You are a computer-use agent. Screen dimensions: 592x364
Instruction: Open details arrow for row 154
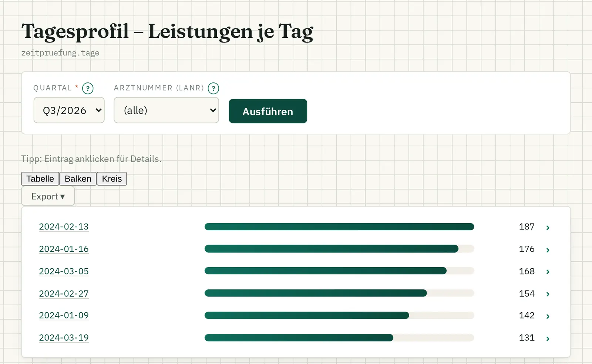[548, 294]
